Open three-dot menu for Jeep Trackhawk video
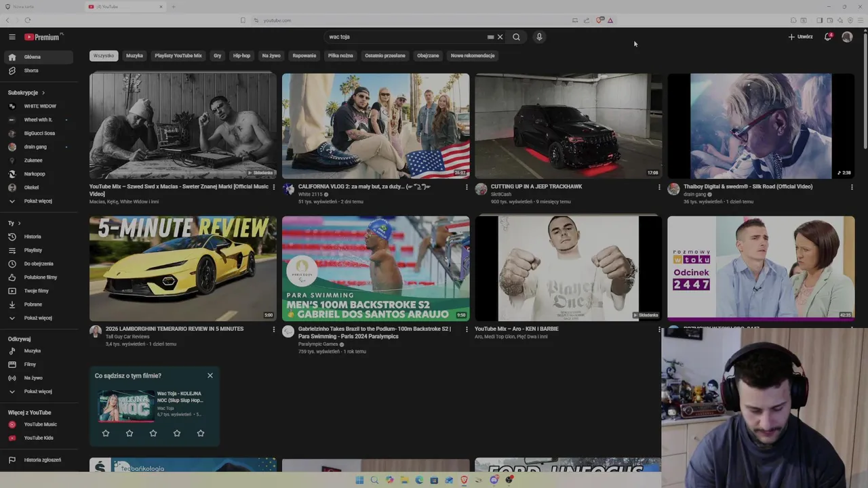868x488 pixels. click(659, 187)
